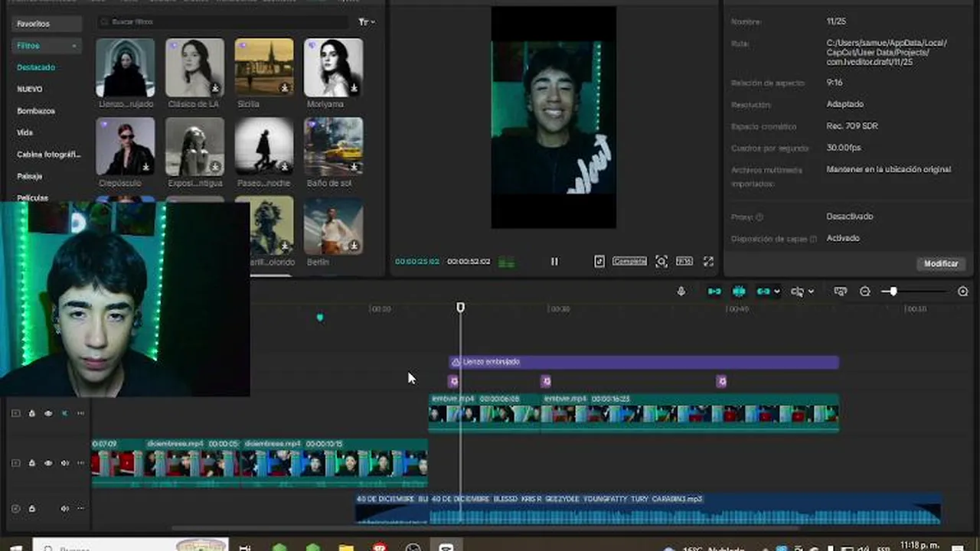The width and height of the screenshot is (980, 551).
Task: Open more options for audio track
Action: 80,509
